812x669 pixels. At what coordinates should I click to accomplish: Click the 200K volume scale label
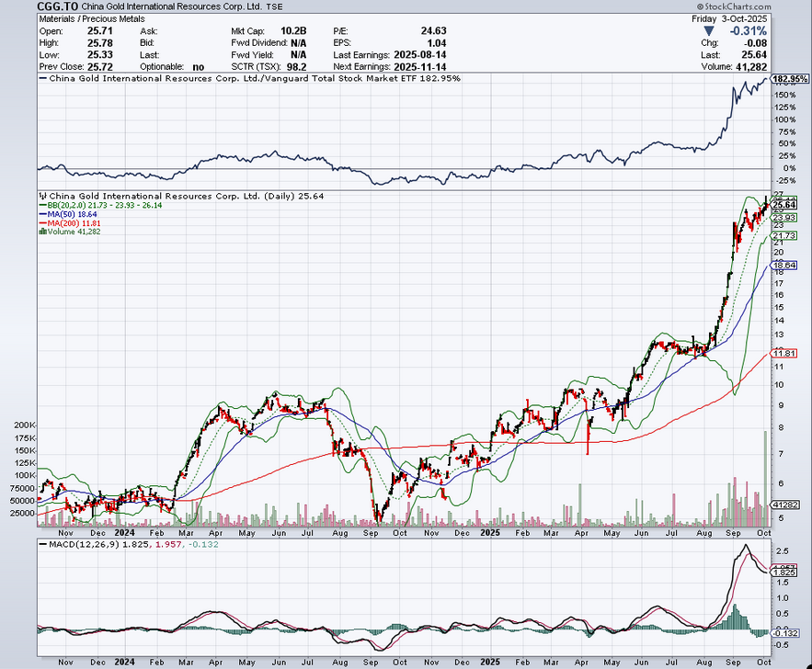(25, 425)
